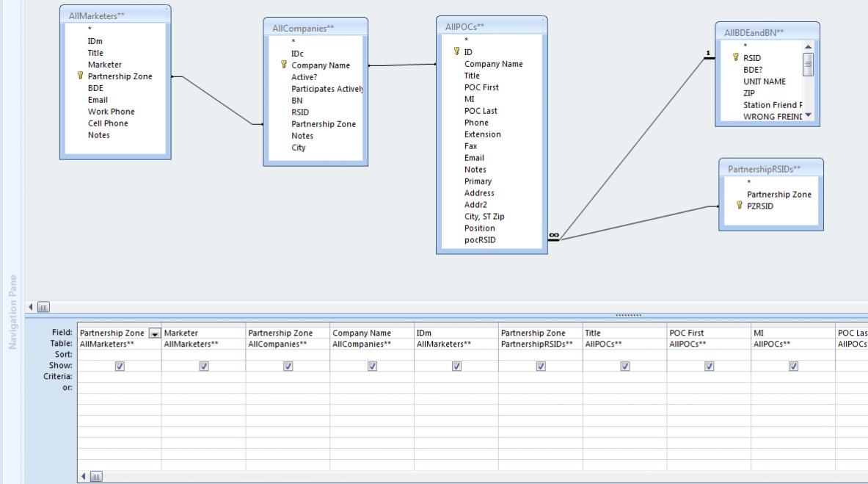Uncheck Show under the Company Name column
The width and height of the screenshot is (868, 484).
372,366
